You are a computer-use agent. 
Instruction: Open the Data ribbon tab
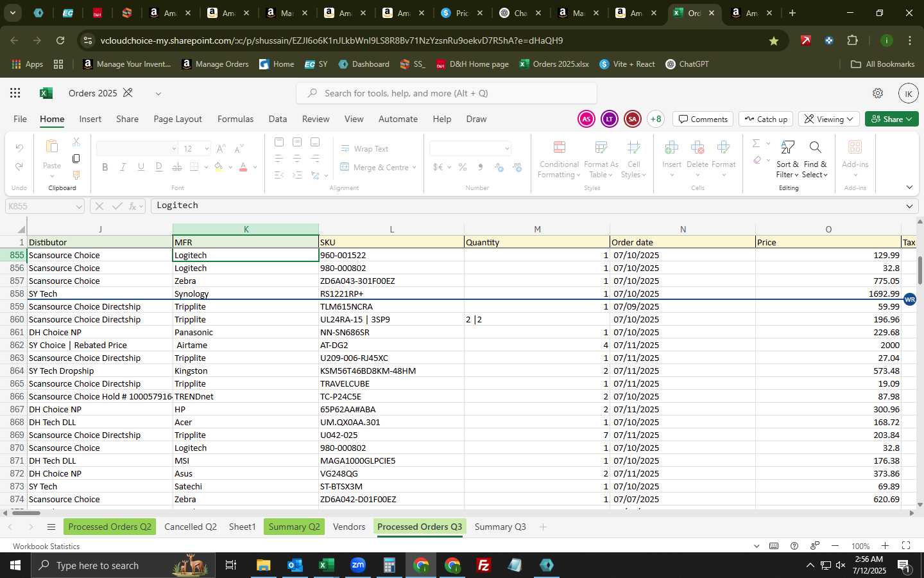pyautogui.click(x=278, y=119)
